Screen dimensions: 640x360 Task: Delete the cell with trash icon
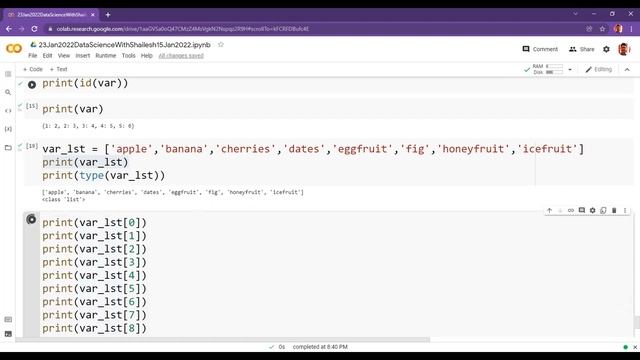[x=614, y=210]
